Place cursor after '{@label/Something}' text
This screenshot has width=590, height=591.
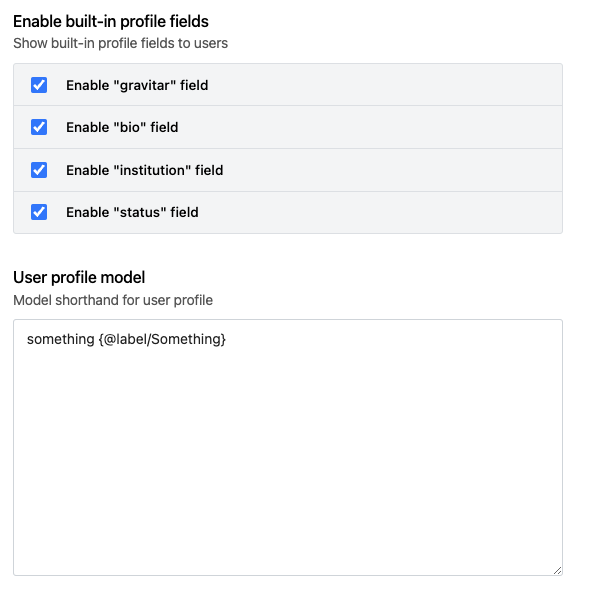(226, 339)
